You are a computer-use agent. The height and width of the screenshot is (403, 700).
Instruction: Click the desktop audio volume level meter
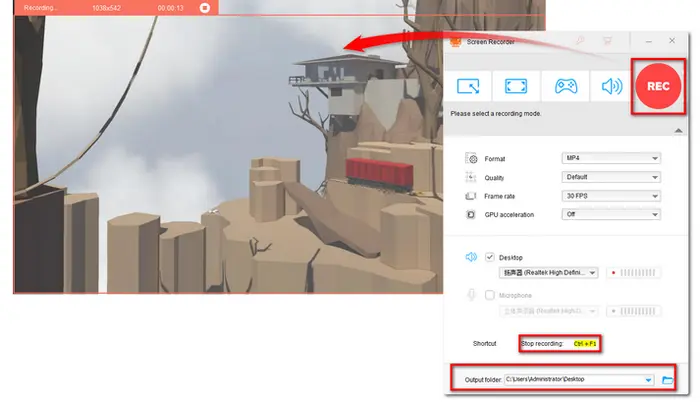point(633,273)
